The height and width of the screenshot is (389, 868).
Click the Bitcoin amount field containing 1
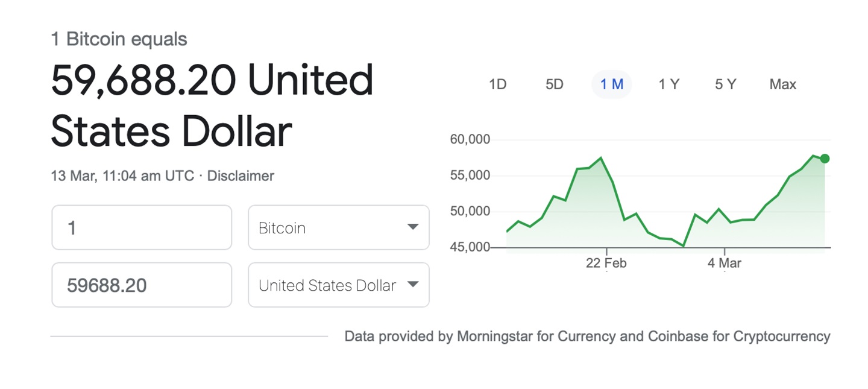tap(142, 227)
